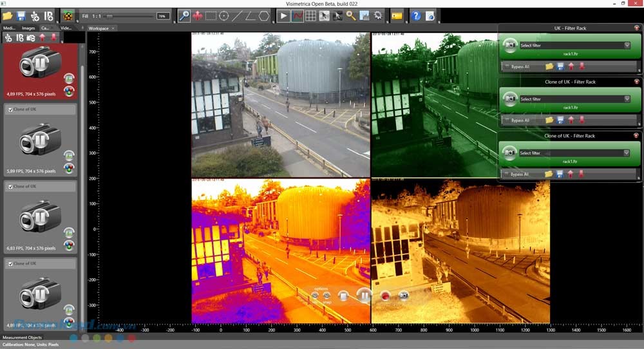Select the line measurement tool

click(x=237, y=15)
